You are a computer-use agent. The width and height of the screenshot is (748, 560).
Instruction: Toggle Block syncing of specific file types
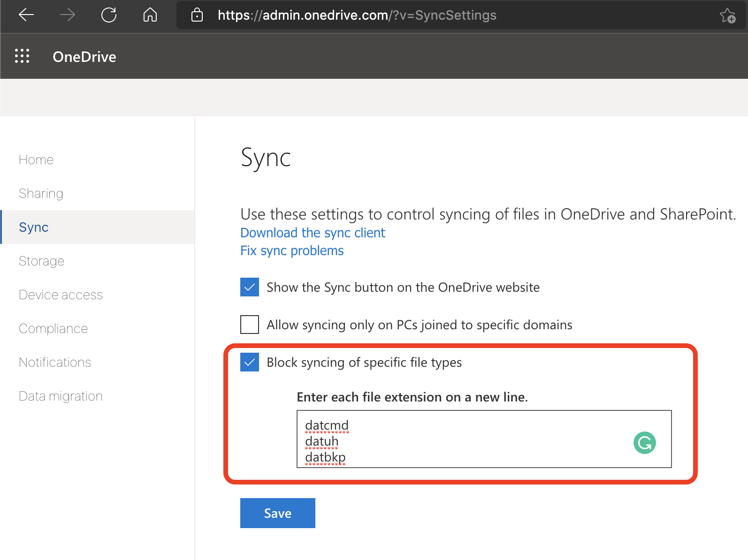pos(250,362)
